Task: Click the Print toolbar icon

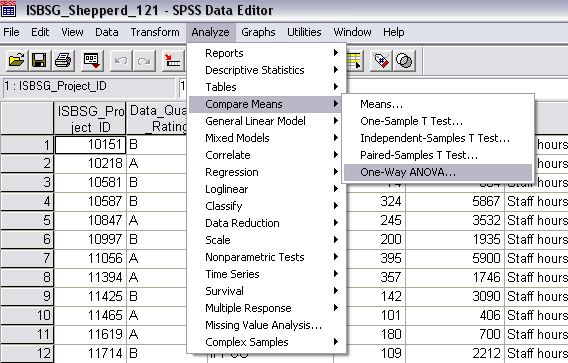Action: point(63,60)
